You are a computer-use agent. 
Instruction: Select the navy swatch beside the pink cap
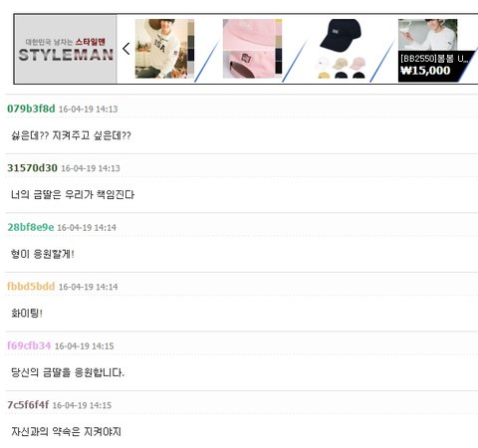click(279, 54)
